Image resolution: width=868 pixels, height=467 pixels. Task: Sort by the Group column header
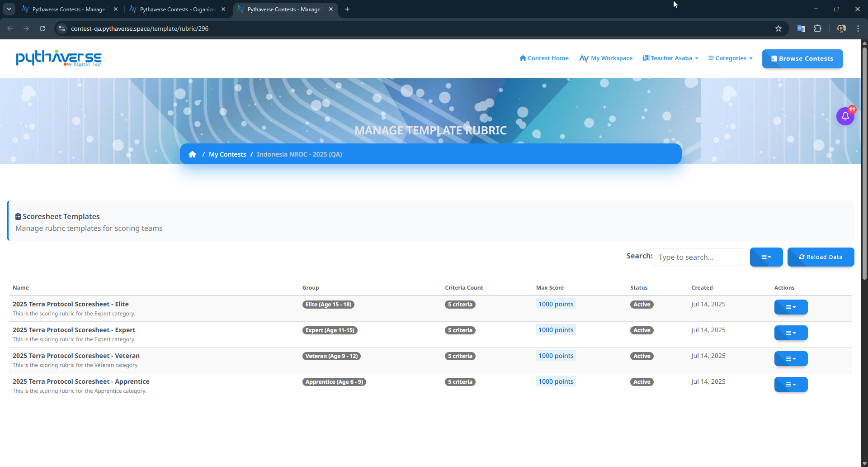[x=311, y=288]
